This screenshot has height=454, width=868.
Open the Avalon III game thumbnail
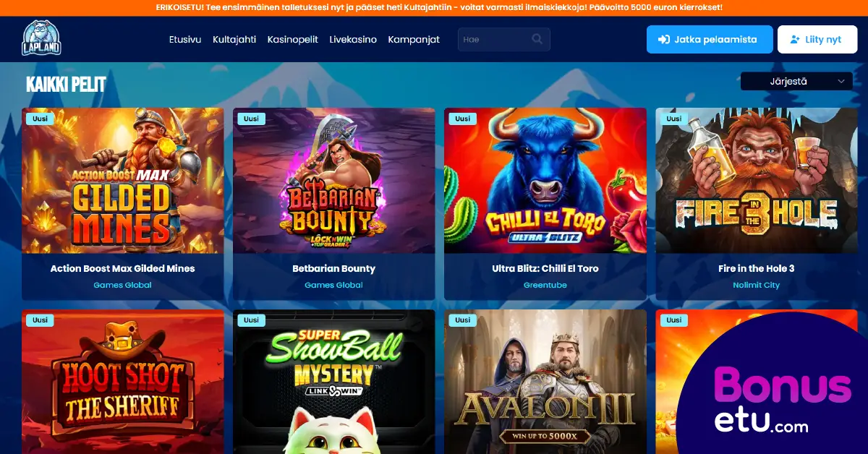(x=545, y=382)
